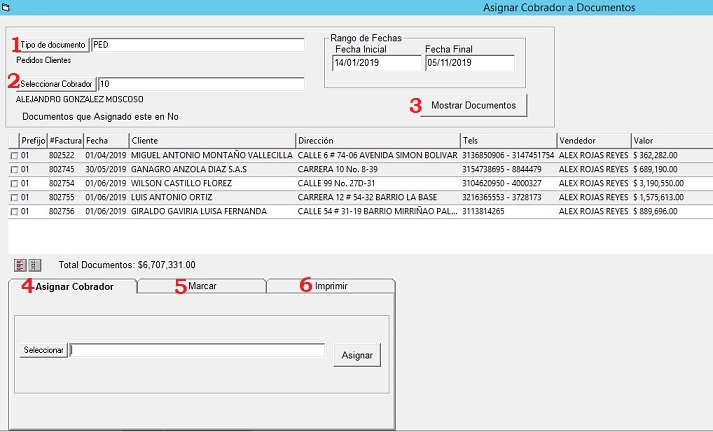713x432 pixels.
Task: Click the deselect-all icon below the grid
Action: click(34, 265)
